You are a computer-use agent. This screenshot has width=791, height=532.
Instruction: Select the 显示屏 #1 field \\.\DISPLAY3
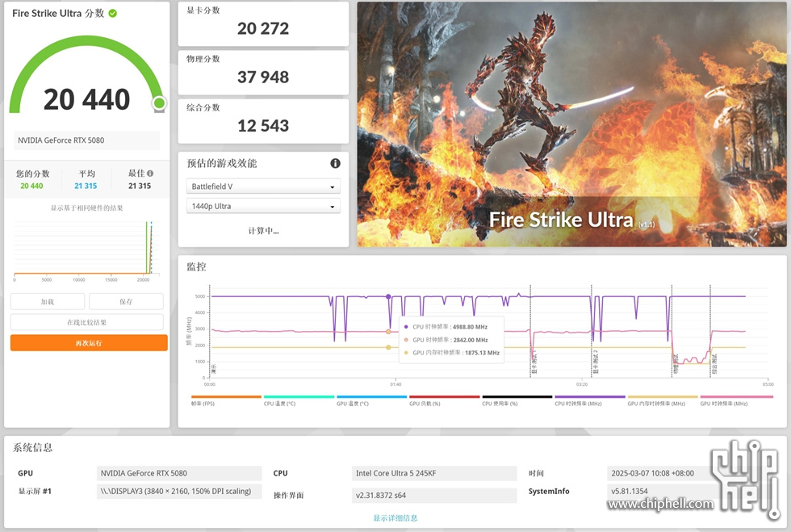tap(179, 492)
